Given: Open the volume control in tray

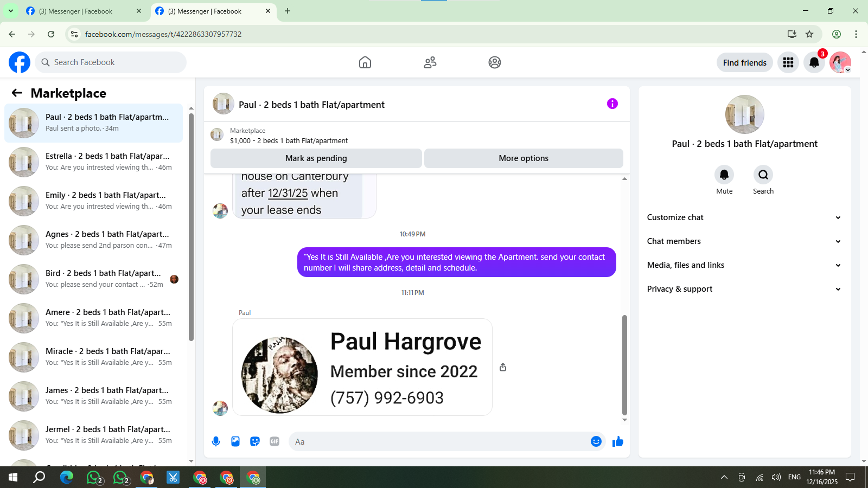Looking at the screenshot, I should click(x=776, y=477).
